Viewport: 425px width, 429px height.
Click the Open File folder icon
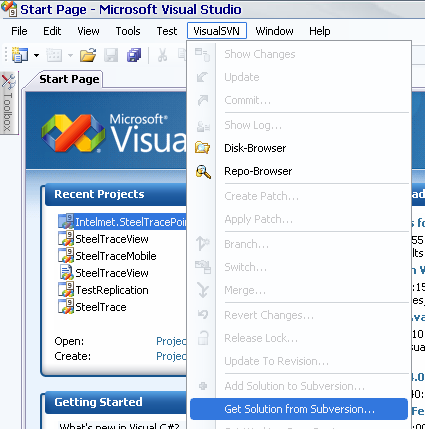click(88, 55)
